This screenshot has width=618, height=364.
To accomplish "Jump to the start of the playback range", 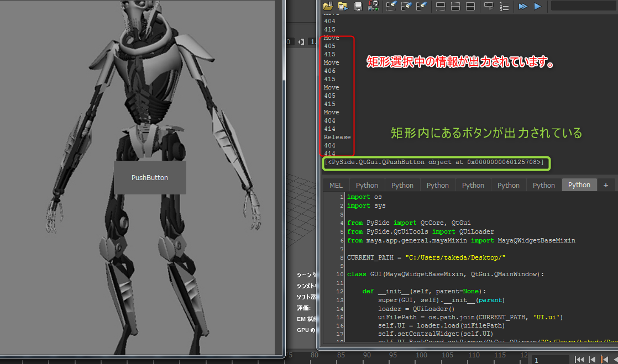I will [579, 359].
